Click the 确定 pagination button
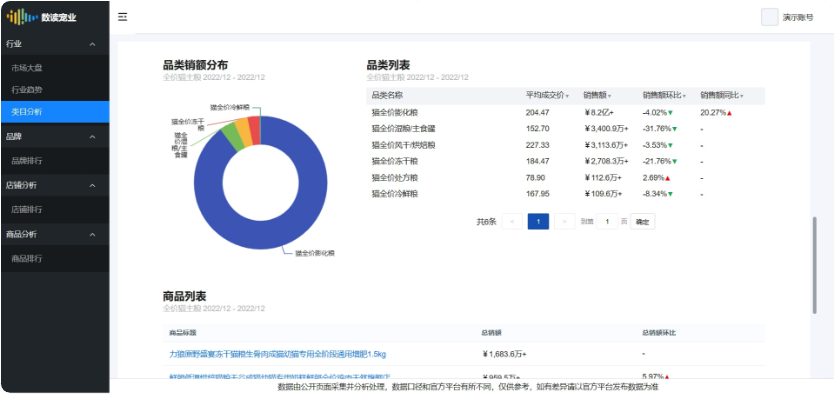 point(643,221)
